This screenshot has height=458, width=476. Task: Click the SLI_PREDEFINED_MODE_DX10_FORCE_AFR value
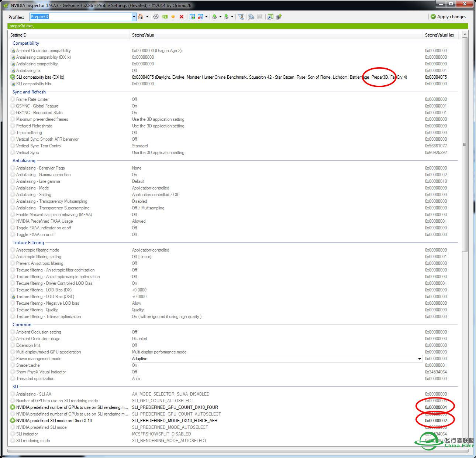coord(175,421)
